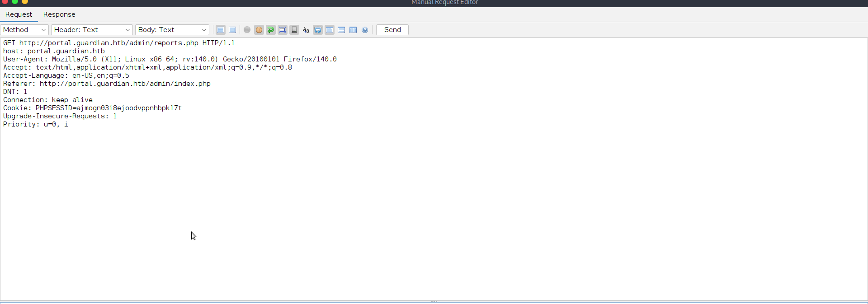Click the Aa lowercase header names icon

click(306, 30)
